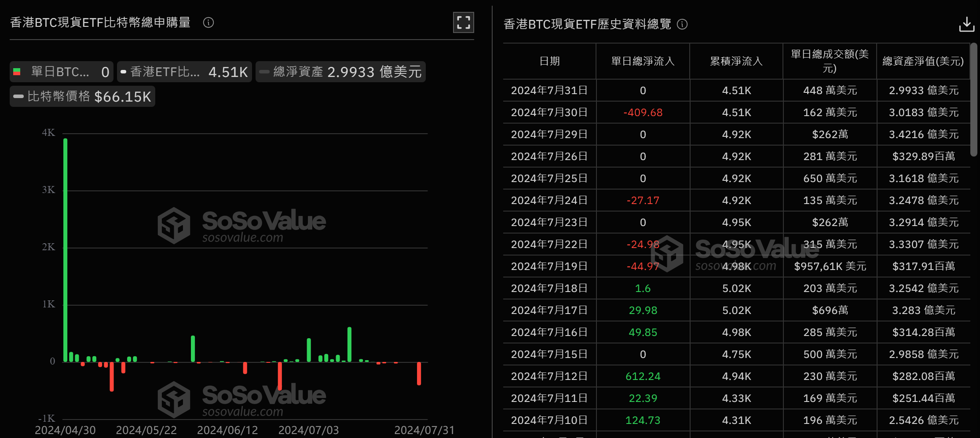Download the historical data table
Image resolution: width=980 pixels, height=438 pixels.
(967, 24)
